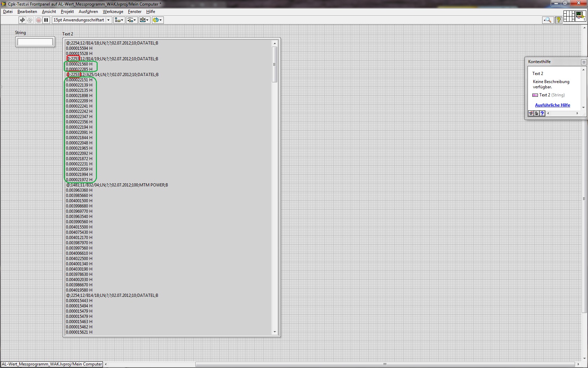Image resolution: width=588 pixels, height=368 pixels.
Task: Abort execution with the red stop button
Action: [38, 20]
